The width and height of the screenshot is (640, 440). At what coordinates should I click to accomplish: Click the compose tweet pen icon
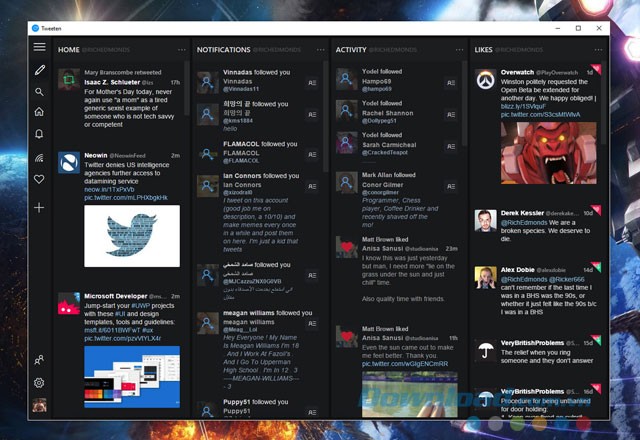(x=40, y=70)
